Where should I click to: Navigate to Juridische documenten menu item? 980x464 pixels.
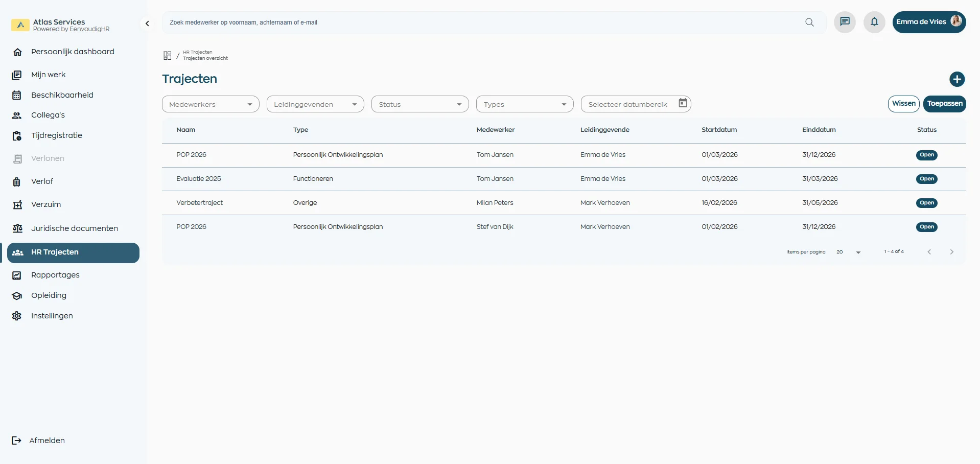coord(74,228)
